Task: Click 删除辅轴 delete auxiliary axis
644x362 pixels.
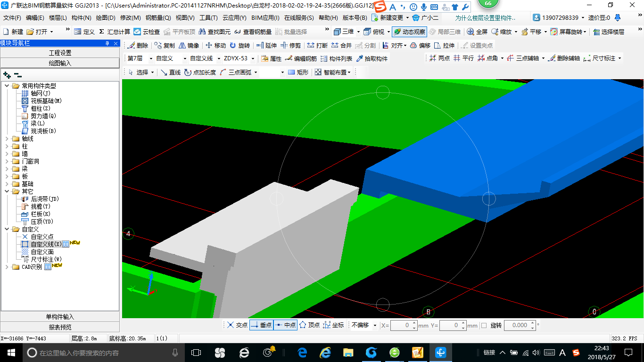Action: click(x=563, y=58)
